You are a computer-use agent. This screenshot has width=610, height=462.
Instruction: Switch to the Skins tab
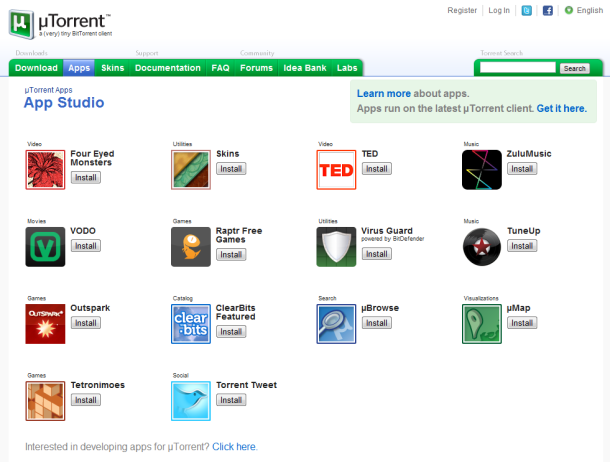(x=112, y=68)
